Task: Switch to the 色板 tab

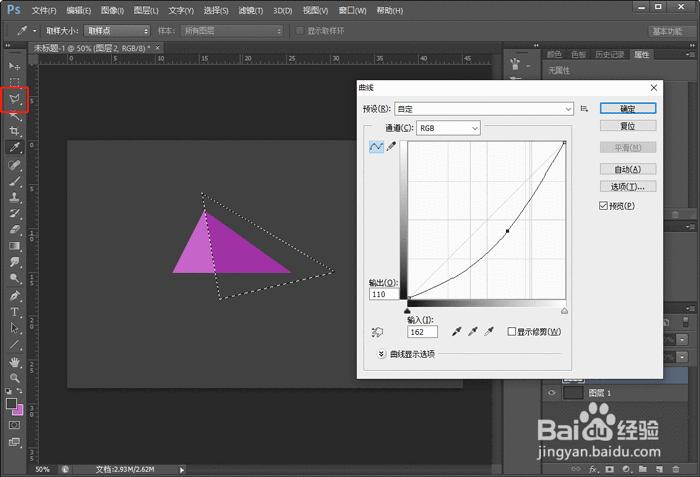Action: [x=579, y=54]
